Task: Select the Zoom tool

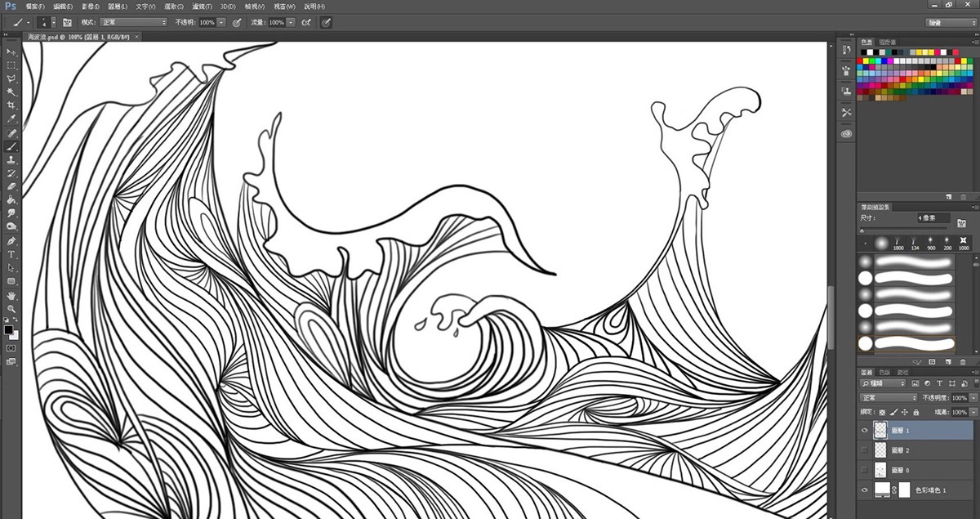Action: tap(11, 308)
